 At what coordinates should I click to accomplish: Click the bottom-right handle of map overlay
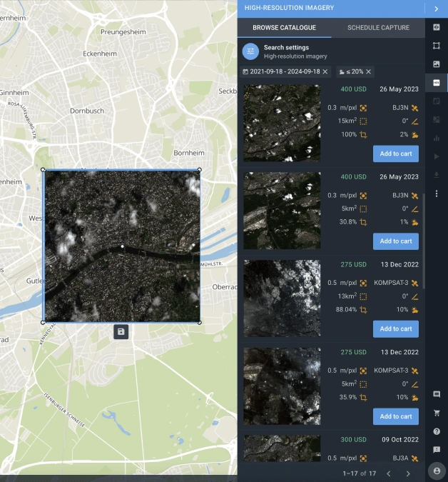point(200,323)
